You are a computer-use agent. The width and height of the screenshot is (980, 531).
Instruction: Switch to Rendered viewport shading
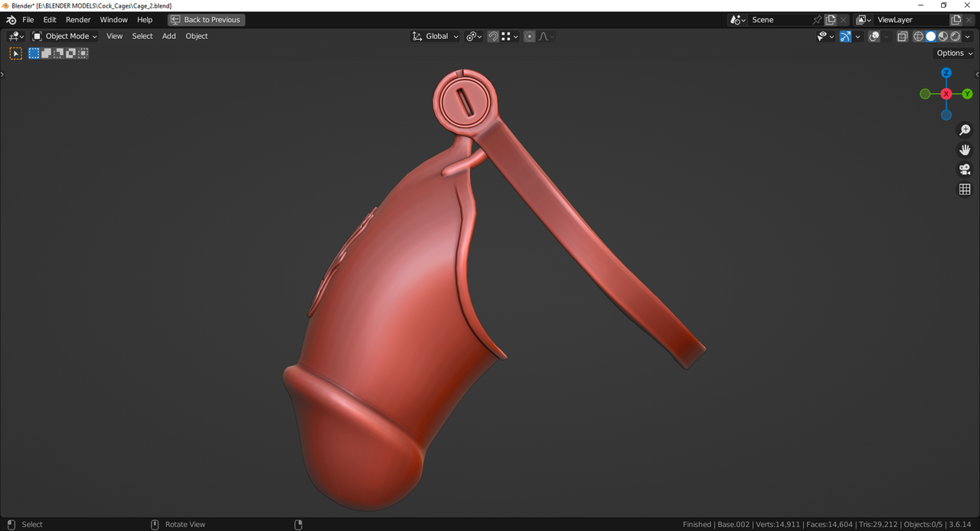tap(955, 36)
